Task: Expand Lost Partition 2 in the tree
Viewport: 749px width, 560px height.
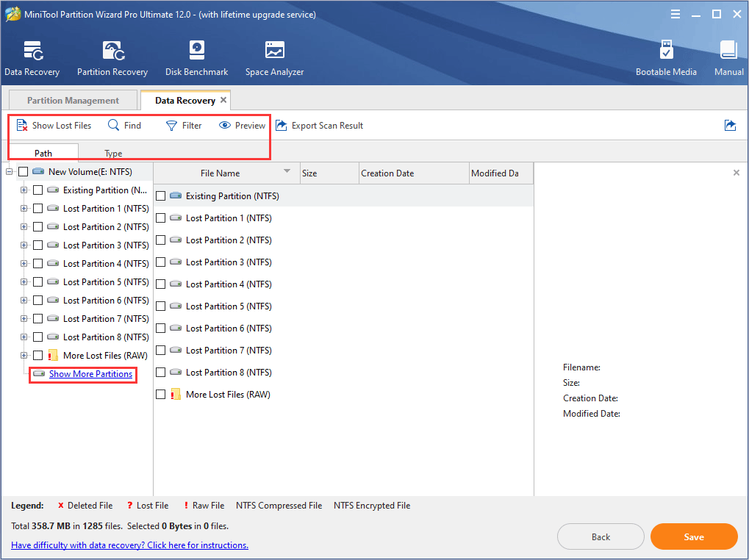Action: coord(24,227)
